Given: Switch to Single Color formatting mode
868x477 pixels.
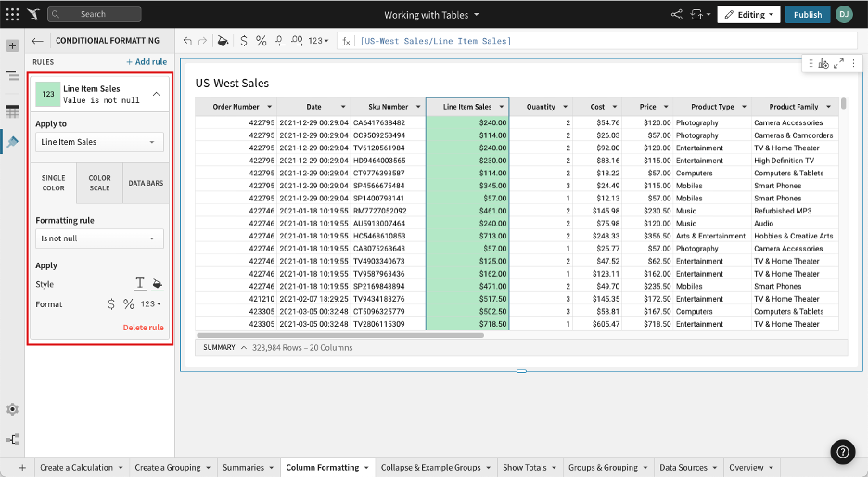Looking at the screenshot, I should tap(54, 183).
